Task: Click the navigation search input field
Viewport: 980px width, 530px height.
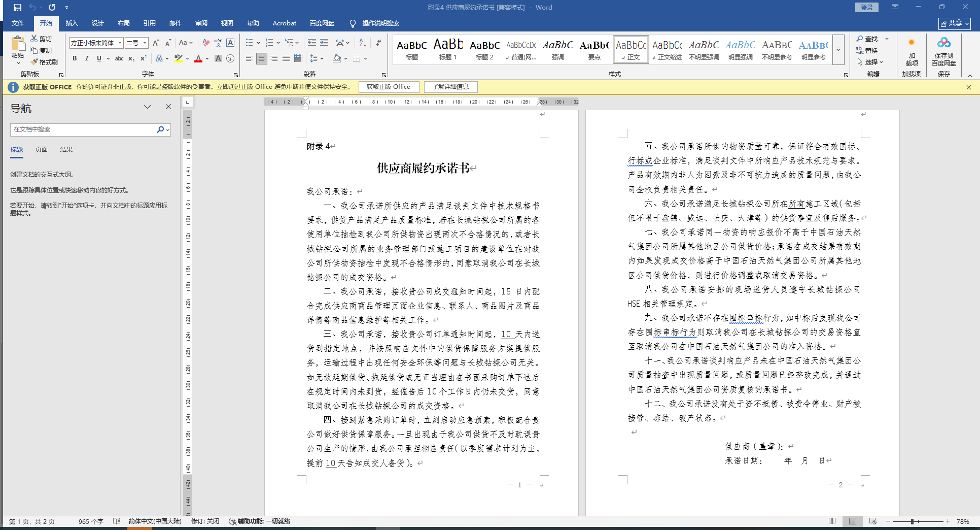Action: pos(84,129)
